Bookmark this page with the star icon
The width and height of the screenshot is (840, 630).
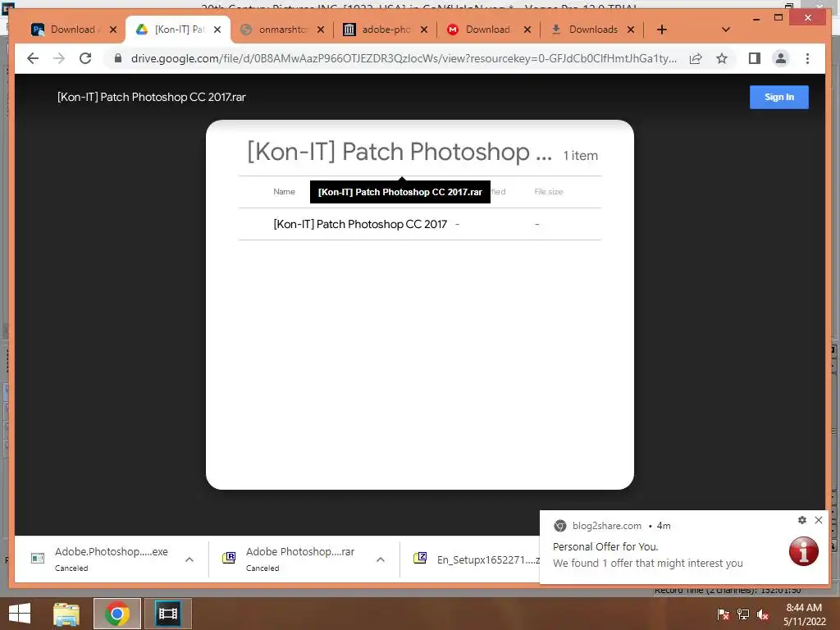(722, 58)
